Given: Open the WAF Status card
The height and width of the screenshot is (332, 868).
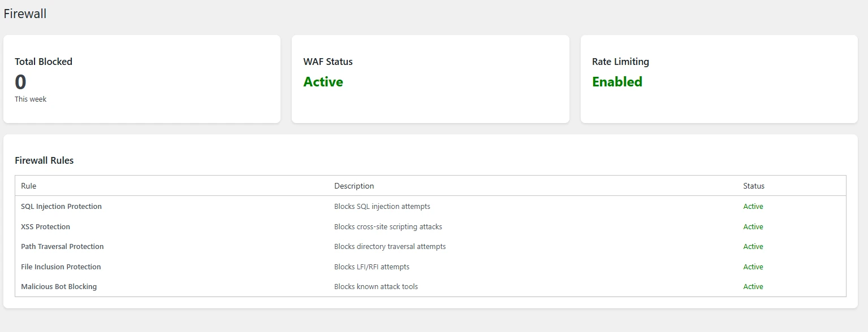Looking at the screenshot, I should [430, 79].
